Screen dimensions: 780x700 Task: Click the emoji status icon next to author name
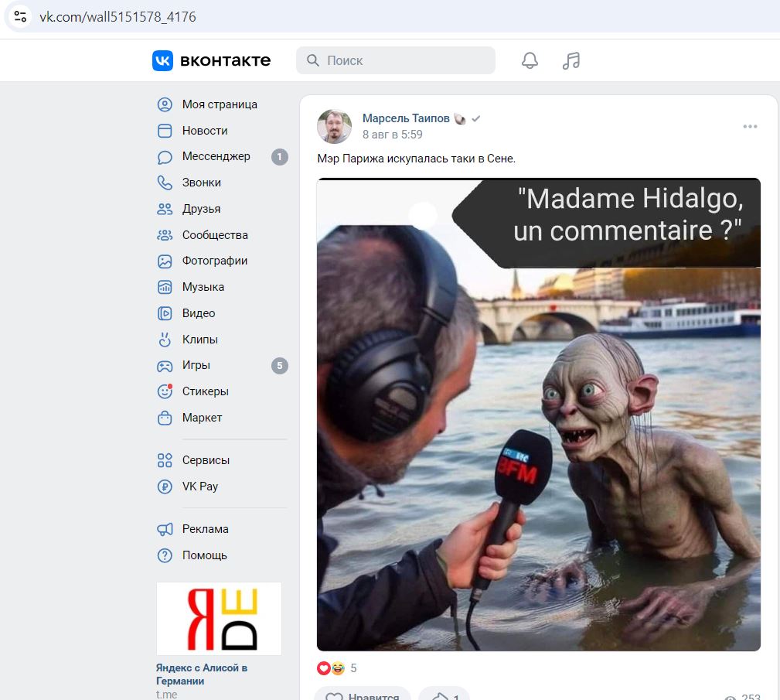tap(460, 118)
